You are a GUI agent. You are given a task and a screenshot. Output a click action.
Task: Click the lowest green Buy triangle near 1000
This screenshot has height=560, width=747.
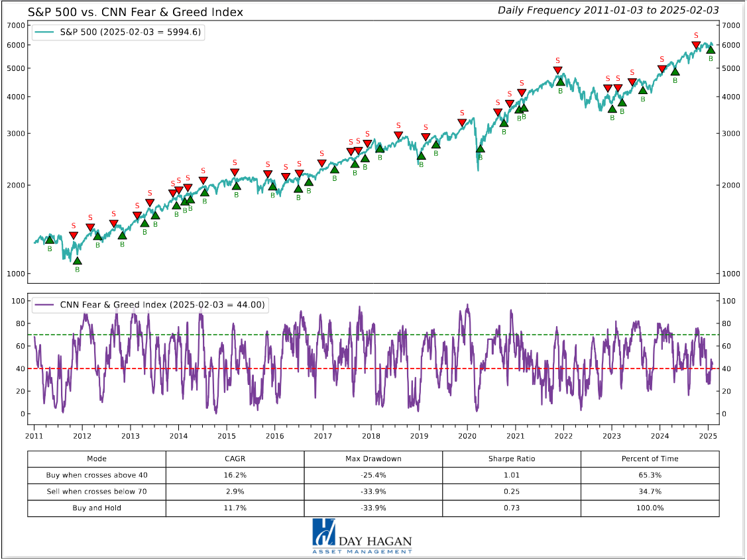click(77, 261)
